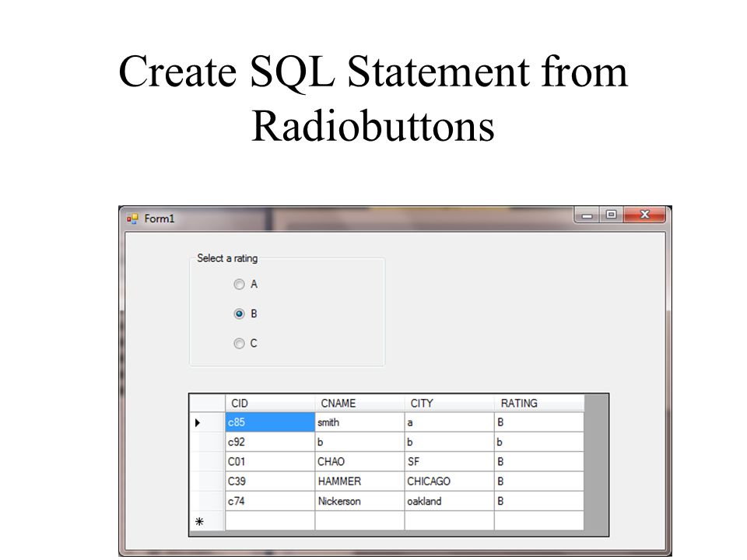Viewport: 747px width, 560px height.
Task: Select cell C39 in the grid
Action: coord(270,481)
